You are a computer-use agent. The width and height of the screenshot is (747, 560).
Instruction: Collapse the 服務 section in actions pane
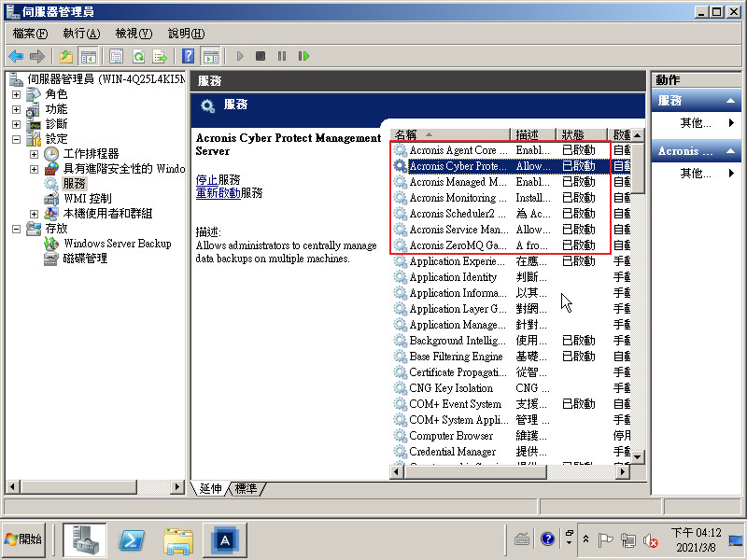pos(730,101)
